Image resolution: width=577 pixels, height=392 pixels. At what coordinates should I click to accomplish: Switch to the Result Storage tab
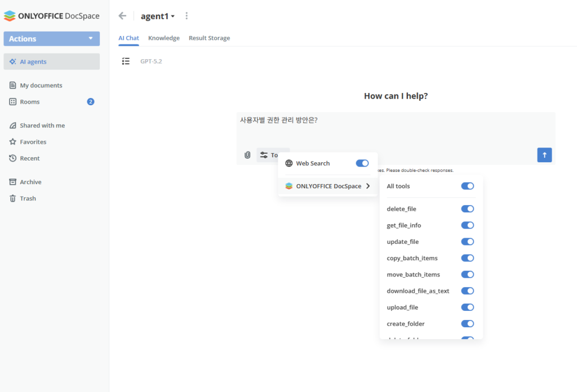[210, 38]
